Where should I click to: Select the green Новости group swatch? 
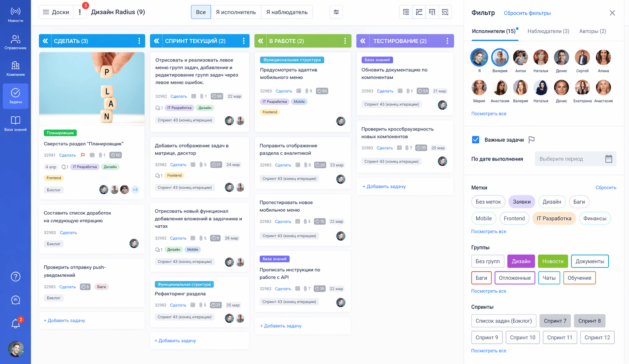[552, 261]
